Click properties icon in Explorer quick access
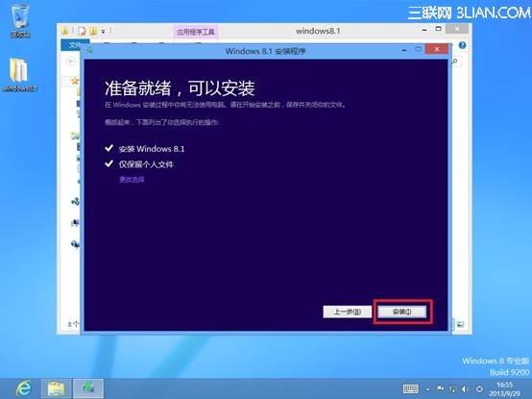The image size is (532, 399). click(82, 31)
